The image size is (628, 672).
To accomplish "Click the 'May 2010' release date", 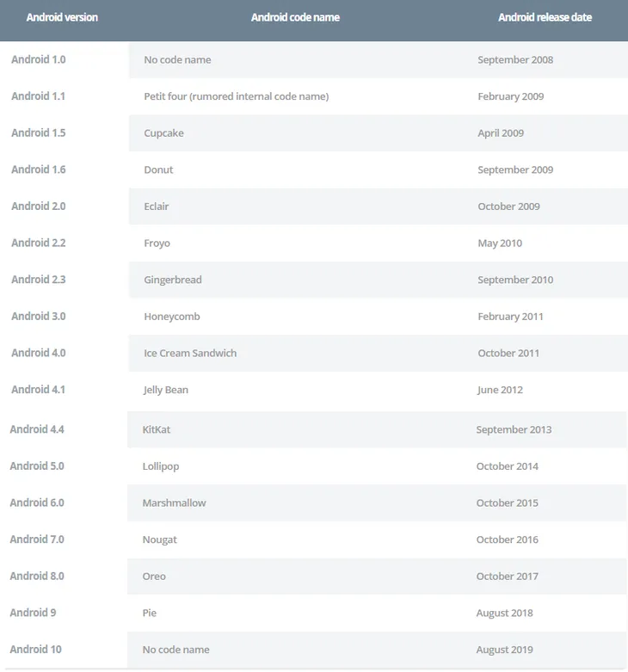I will (500, 244).
